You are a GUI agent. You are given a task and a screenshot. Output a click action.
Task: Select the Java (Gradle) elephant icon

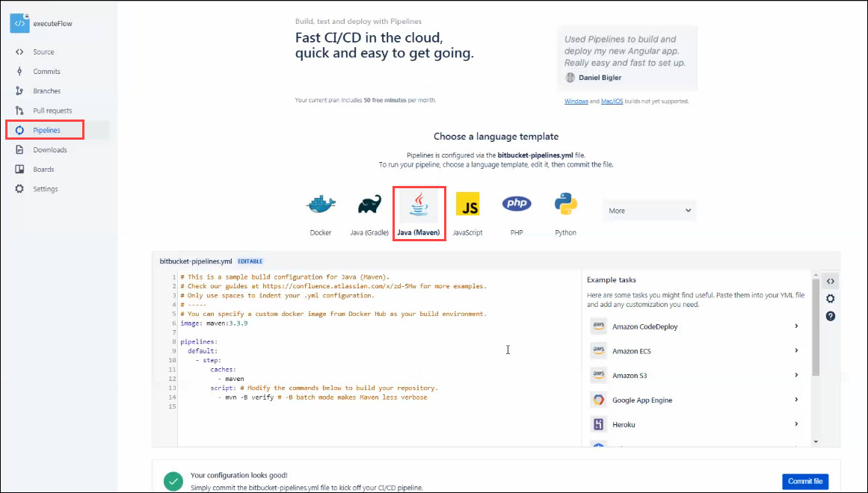[x=369, y=204]
